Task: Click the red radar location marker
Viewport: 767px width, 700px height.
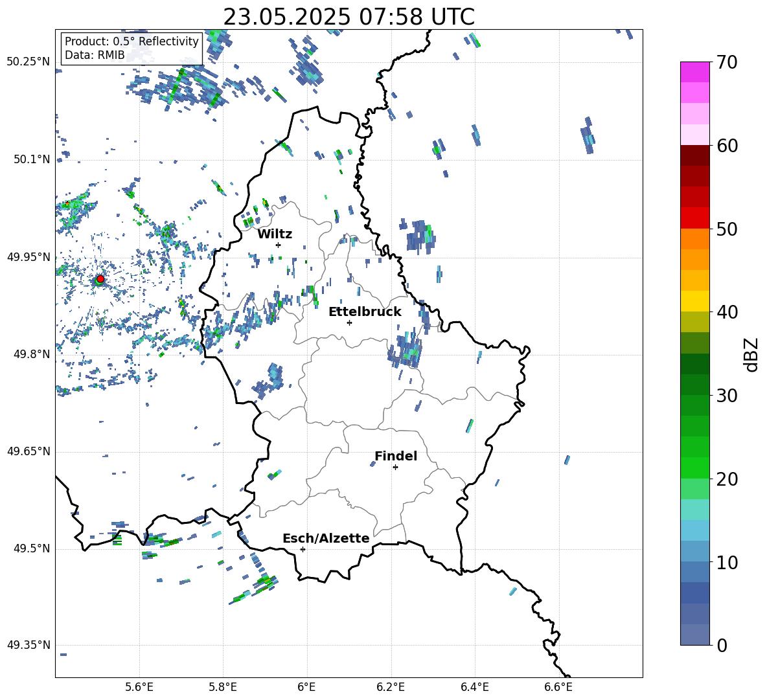Action: (100, 279)
